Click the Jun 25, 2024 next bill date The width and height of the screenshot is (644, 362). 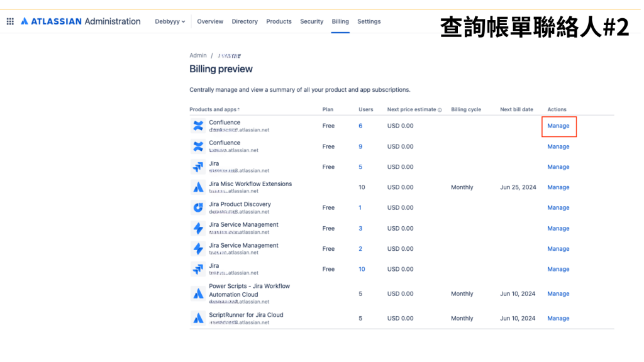[x=518, y=187]
